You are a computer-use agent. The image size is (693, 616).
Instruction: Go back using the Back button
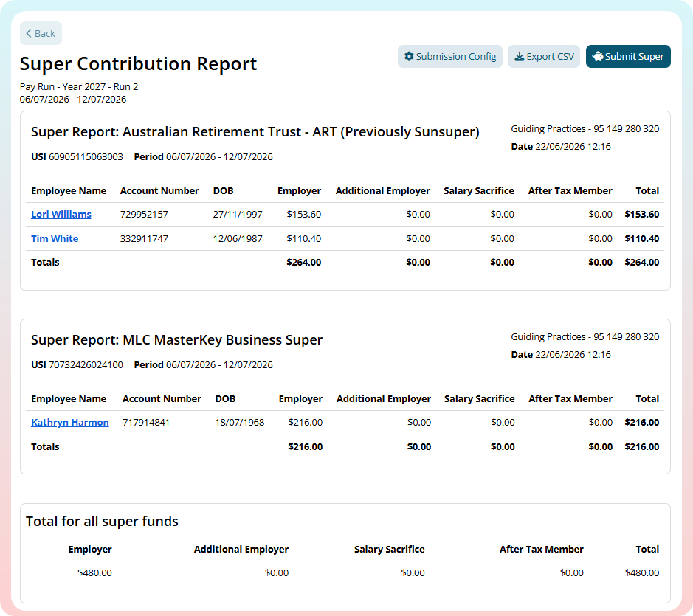[x=41, y=34]
